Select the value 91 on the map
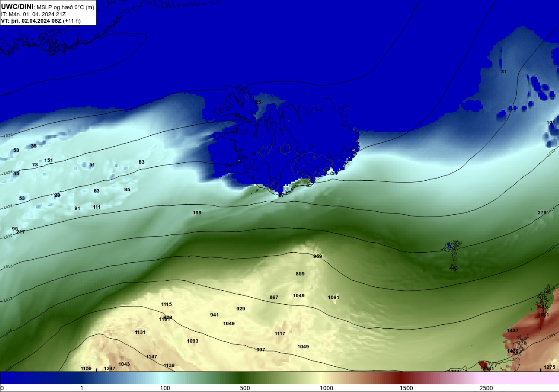559x392 pixels. pos(77,208)
